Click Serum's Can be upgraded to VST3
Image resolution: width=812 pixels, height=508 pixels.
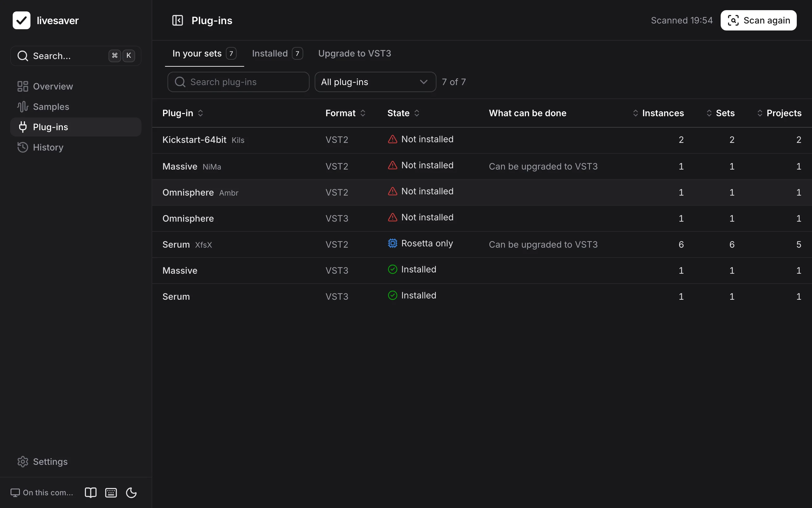click(x=543, y=244)
